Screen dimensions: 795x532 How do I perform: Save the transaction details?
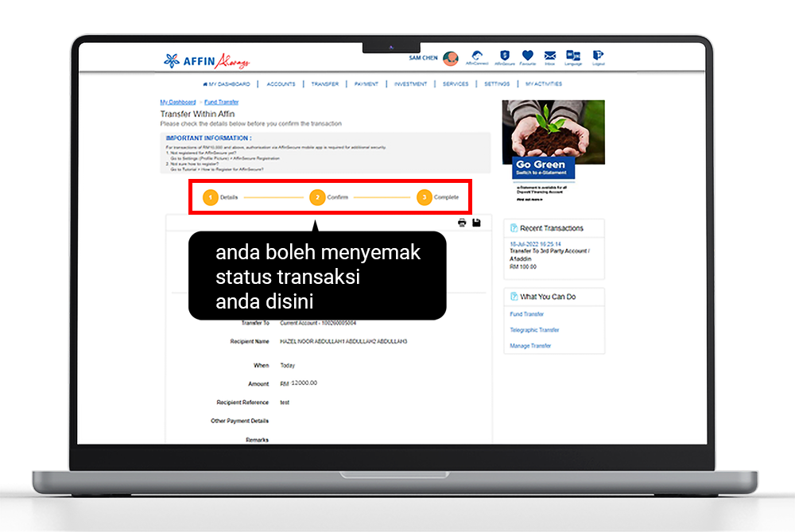click(476, 223)
